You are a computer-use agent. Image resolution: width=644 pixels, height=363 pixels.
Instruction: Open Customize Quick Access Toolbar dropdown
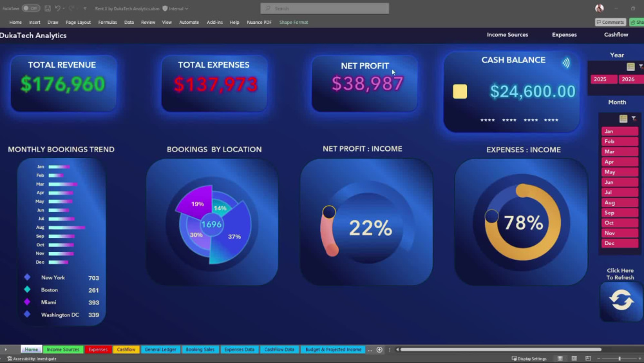point(85,8)
